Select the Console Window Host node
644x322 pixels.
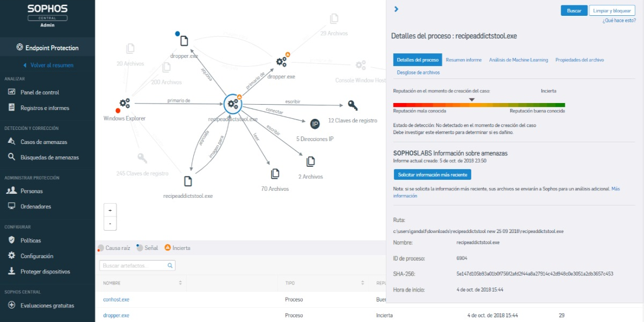click(361, 66)
